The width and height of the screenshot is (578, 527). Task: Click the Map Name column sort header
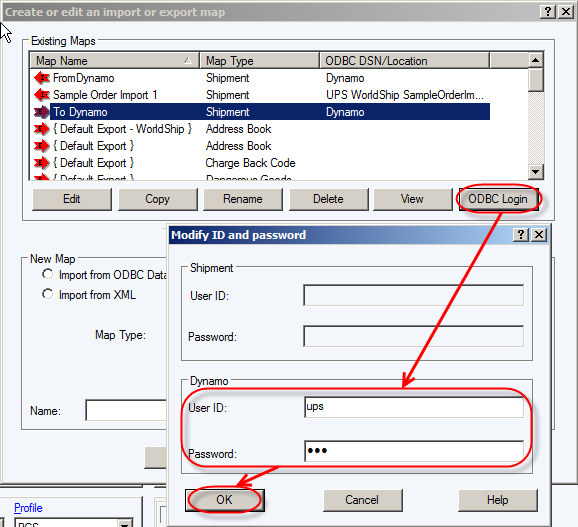pyautogui.click(x=114, y=60)
